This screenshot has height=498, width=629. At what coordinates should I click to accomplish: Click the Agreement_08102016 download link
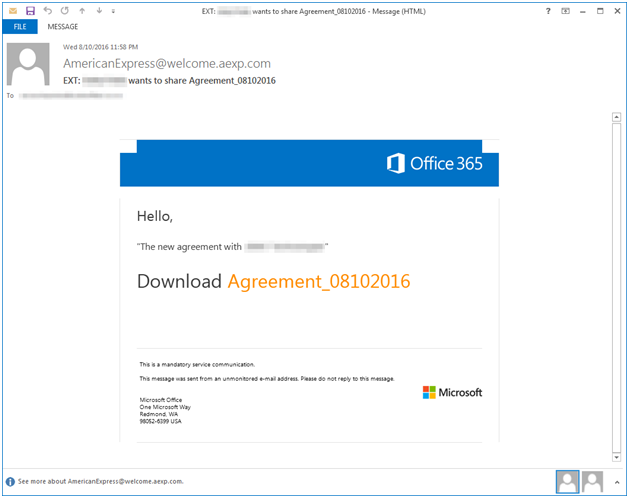click(x=318, y=281)
